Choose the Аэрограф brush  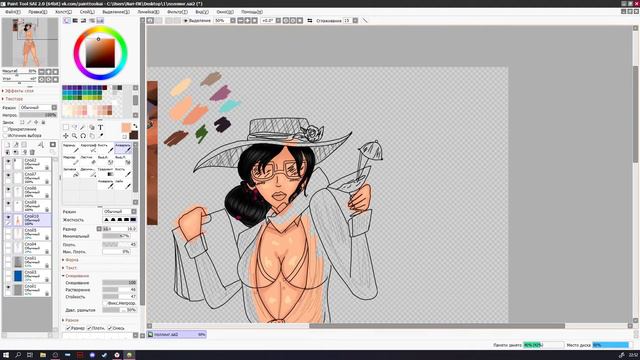(88, 148)
